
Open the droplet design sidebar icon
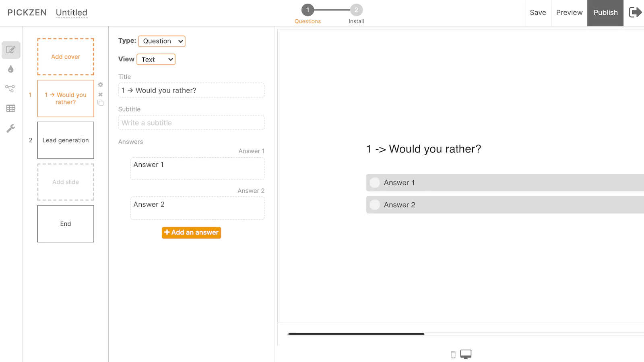pos(11,69)
